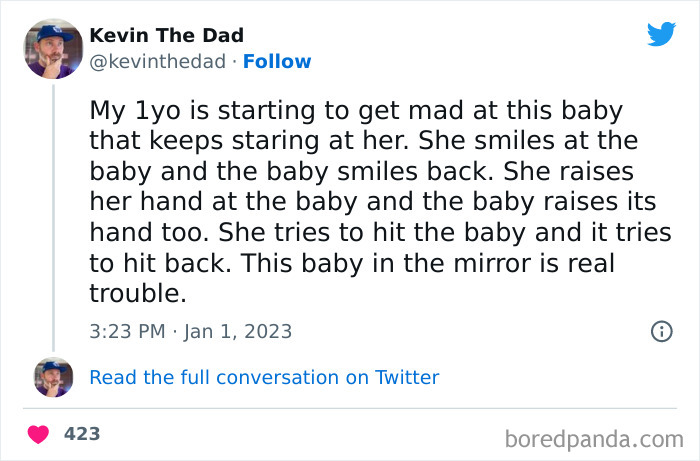
Task: Follow Kevin The Dad
Action: 279,61
